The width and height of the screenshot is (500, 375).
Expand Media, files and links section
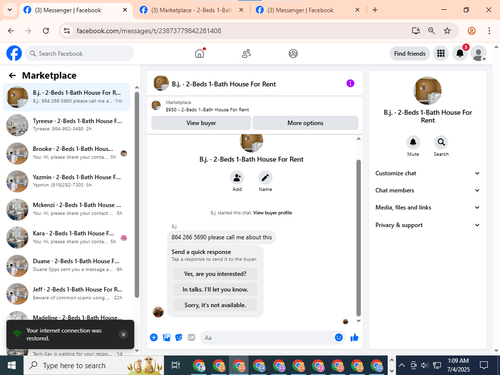coord(427,207)
